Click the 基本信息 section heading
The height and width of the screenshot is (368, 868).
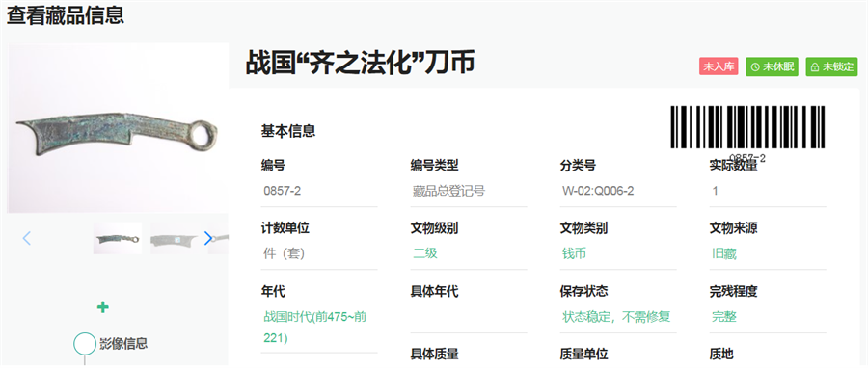pyautogui.click(x=288, y=131)
